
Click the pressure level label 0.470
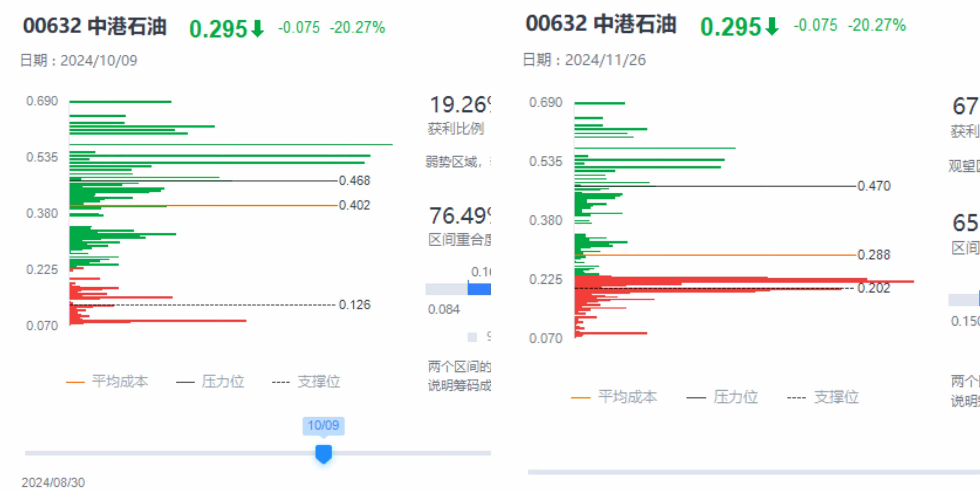click(x=874, y=186)
